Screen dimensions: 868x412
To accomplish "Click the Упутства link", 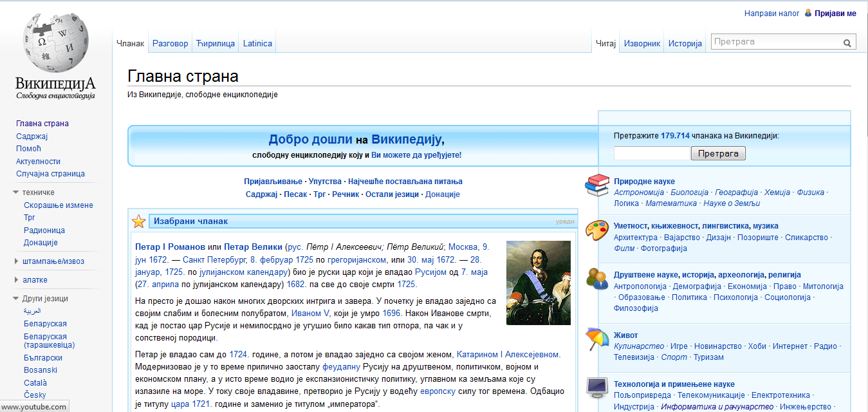I will point(325,182).
